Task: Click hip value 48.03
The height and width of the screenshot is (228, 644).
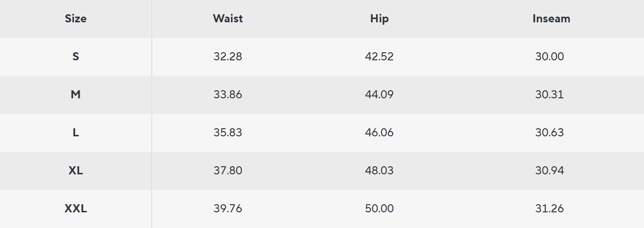Action: coord(379,171)
